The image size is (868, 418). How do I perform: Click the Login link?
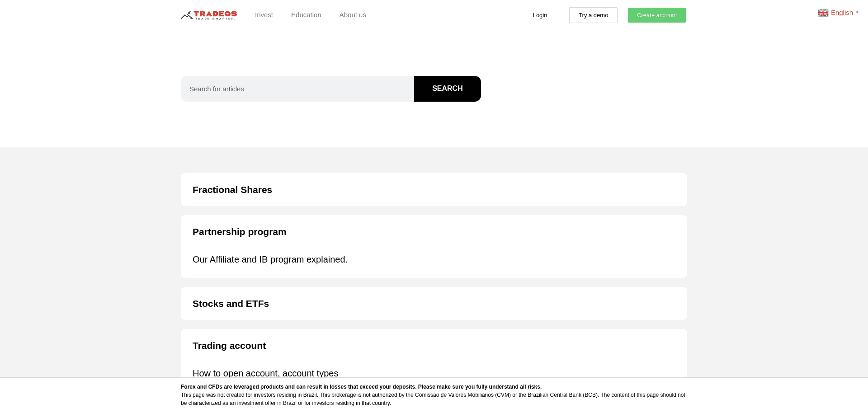coord(540,15)
